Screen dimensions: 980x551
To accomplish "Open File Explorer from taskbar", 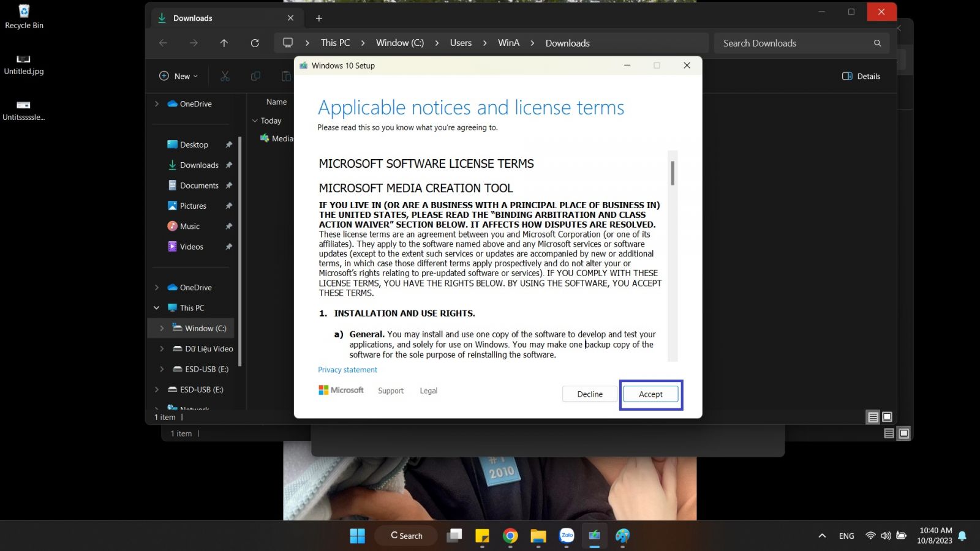I will (x=538, y=536).
